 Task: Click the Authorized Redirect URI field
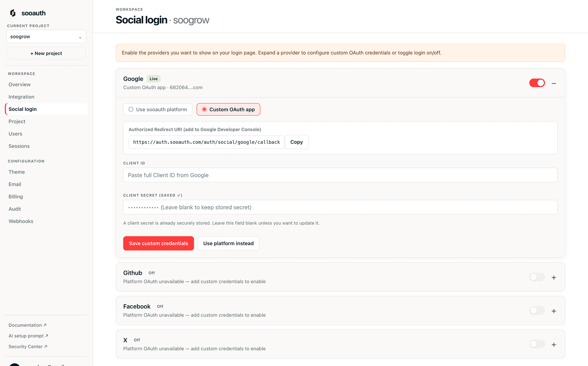pyautogui.click(x=207, y=142)
